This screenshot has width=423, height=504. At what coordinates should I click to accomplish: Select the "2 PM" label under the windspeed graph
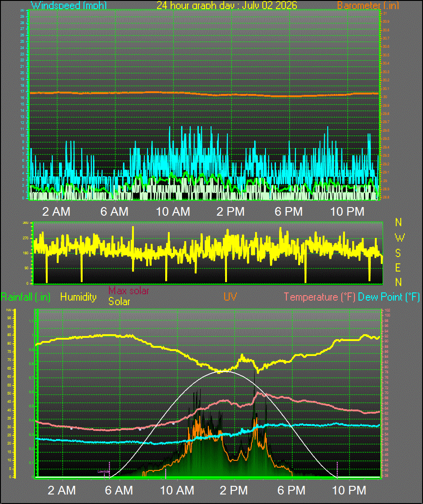tap(231, 212)
